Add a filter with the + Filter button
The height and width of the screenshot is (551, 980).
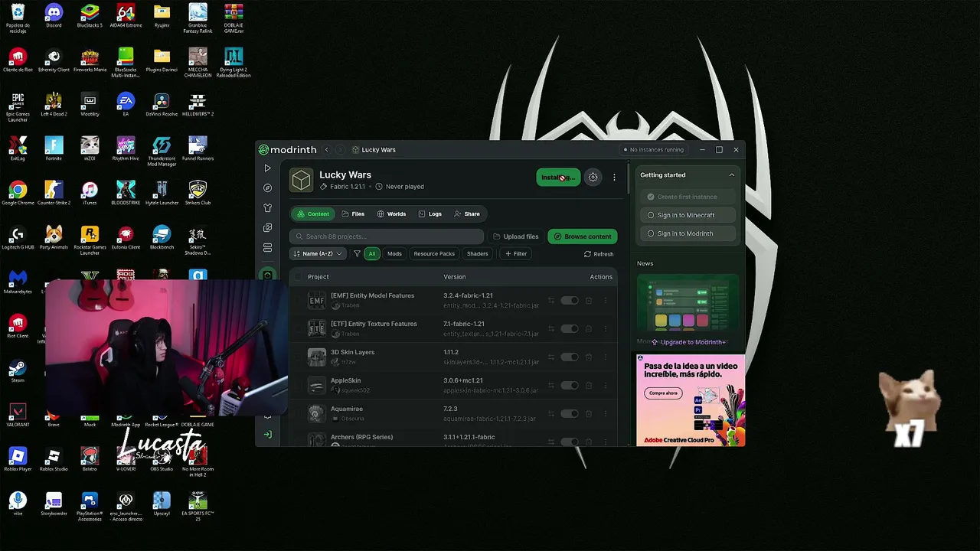point(516,253)
